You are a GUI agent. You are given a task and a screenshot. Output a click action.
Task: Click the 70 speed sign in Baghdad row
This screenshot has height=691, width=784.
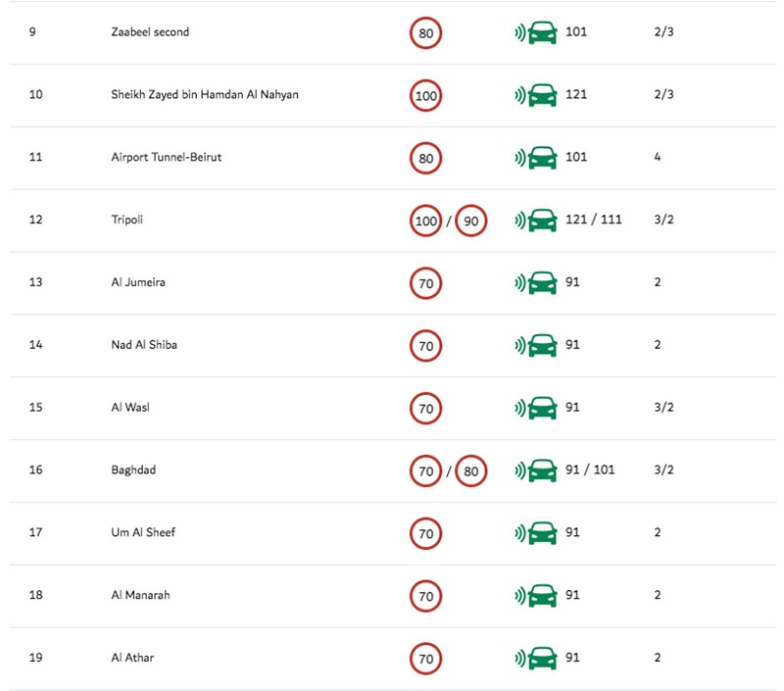pos(425,470)
